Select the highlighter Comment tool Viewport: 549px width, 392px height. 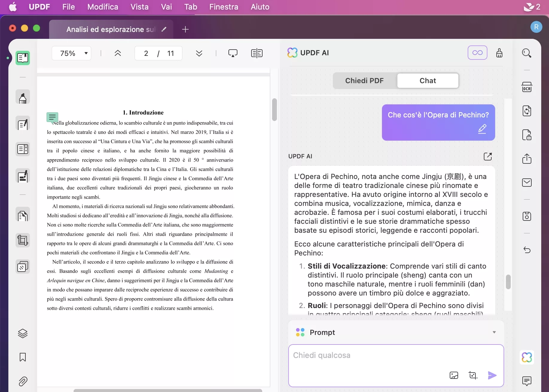point(23,97)
